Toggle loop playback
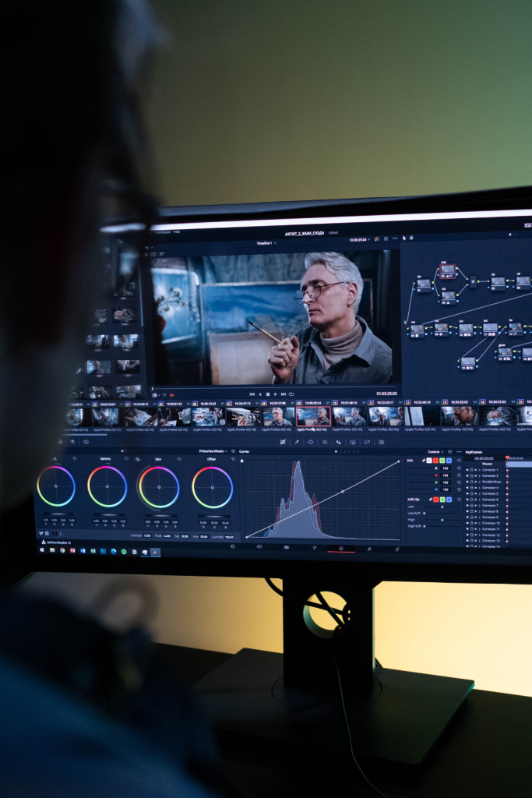Screen dimensions: 532x798 tap(291, 394)
